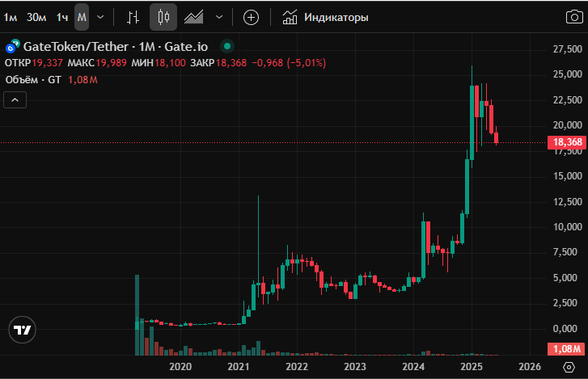Collapse the indicator legend with the arrow button
The height and width of the screenshot is (379, 588).
pyautogui.click(x=15, y=99)
